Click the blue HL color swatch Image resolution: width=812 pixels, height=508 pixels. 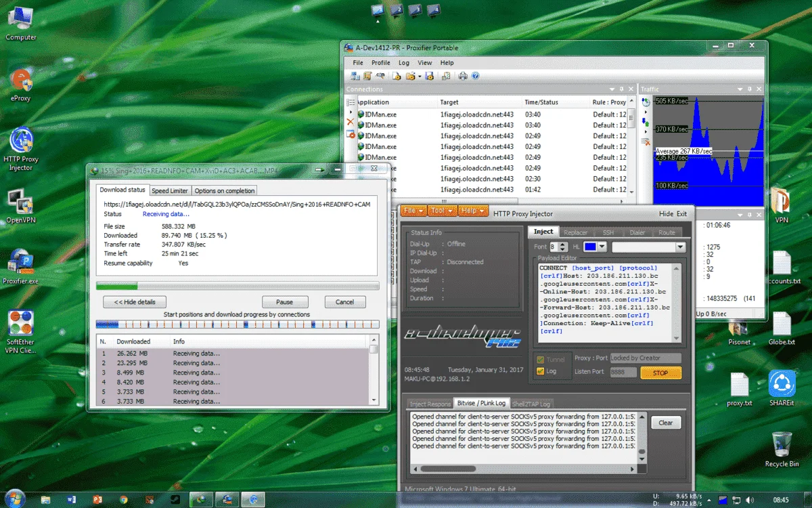[590, 247]
